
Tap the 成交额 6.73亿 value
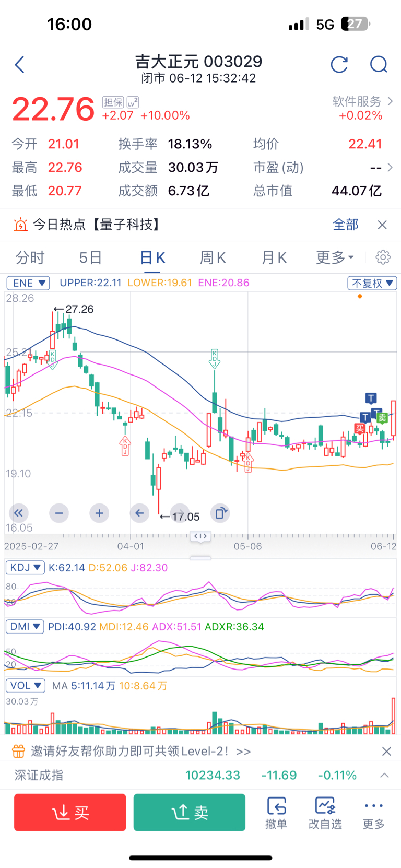pyautogui.click(x=188, y=191)
